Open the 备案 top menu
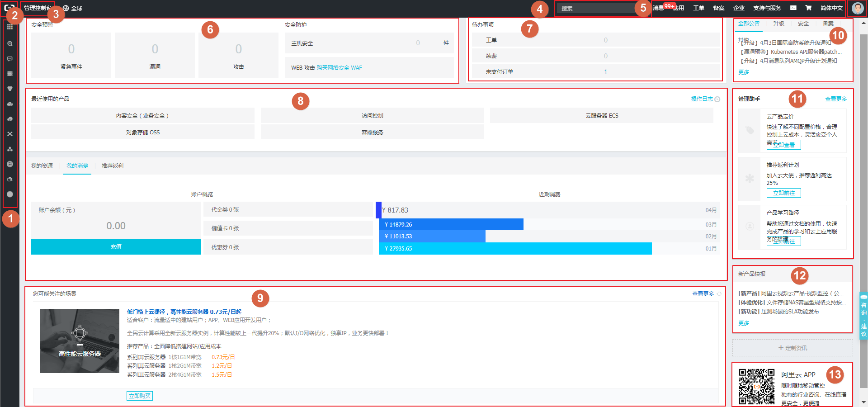Screen dimensions: 868x407 click(719, 8)
